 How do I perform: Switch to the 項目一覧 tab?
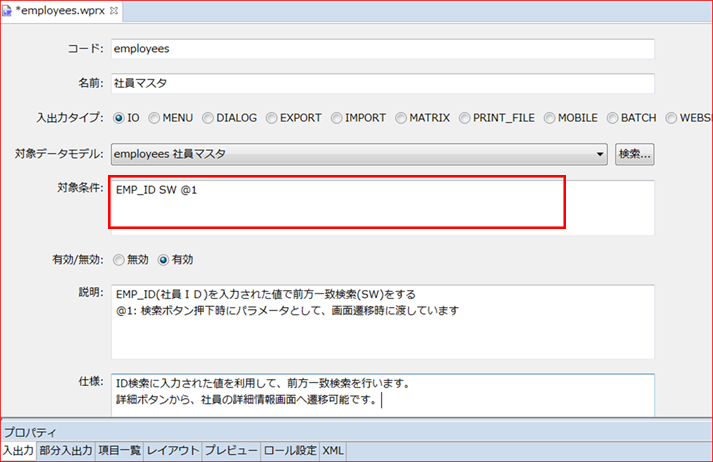point(118,451)
